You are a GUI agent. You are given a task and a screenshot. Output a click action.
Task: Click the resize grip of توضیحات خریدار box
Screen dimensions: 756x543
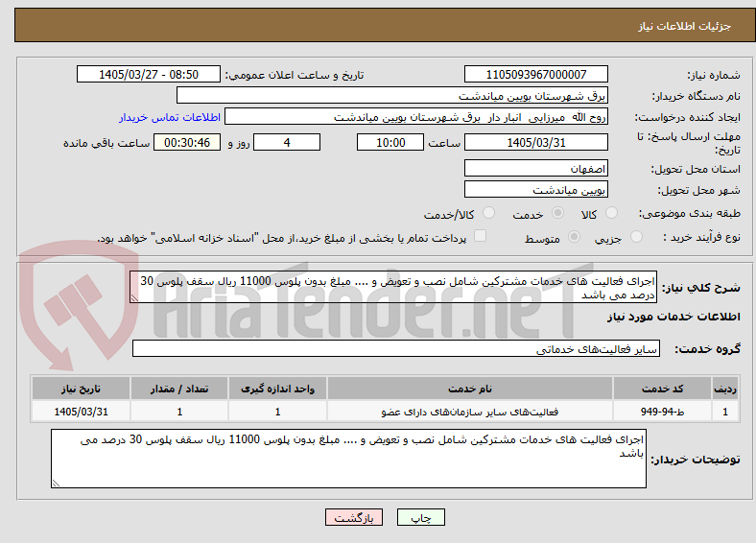tap(56, 483)
